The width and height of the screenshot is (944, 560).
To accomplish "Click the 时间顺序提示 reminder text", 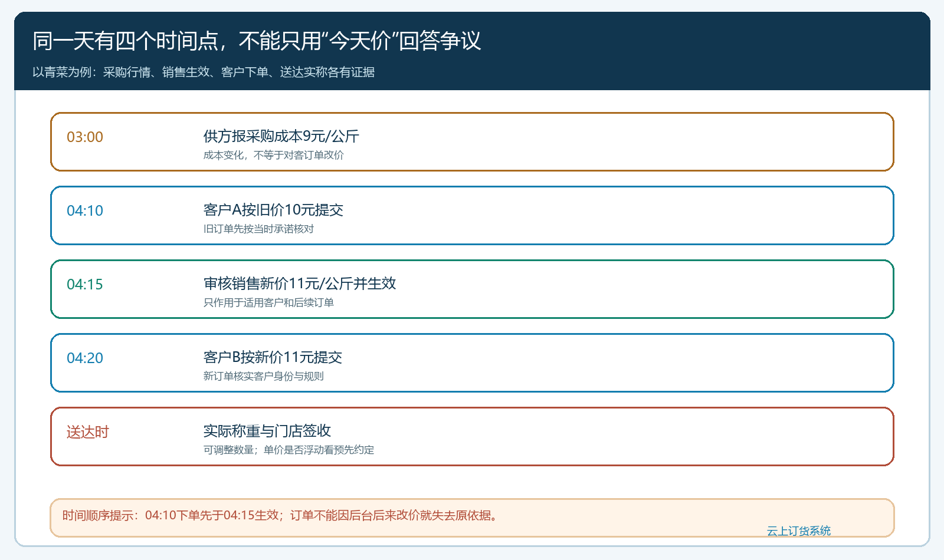I will tap(281, 515).
